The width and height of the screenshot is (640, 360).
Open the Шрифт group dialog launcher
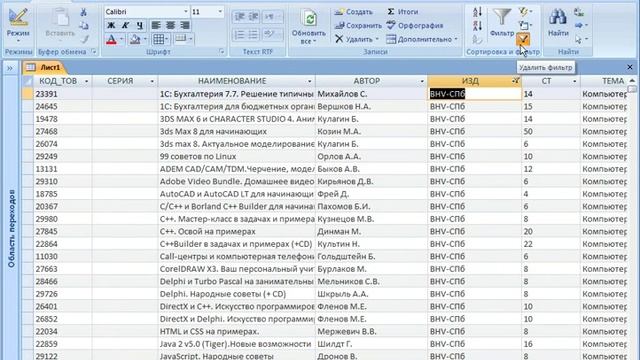pos(221,52)
